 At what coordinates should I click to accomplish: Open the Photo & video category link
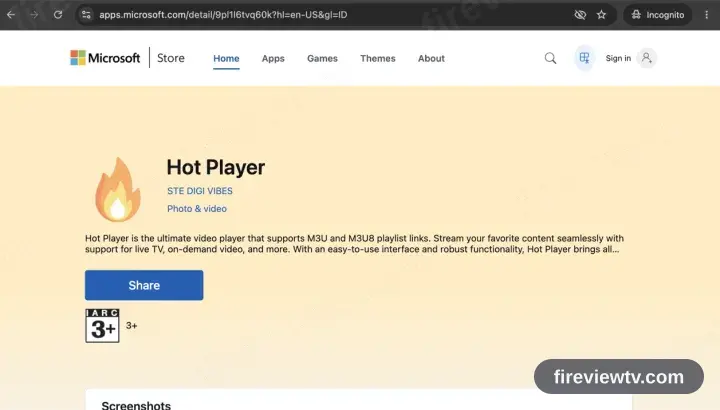pyautogui.click(x=197, y=209)
